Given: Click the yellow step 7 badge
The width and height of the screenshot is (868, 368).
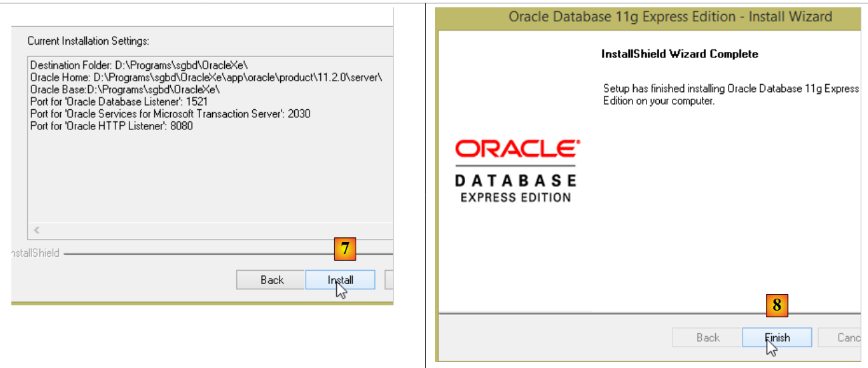Looking at the screenshot, I should (345, 249).
